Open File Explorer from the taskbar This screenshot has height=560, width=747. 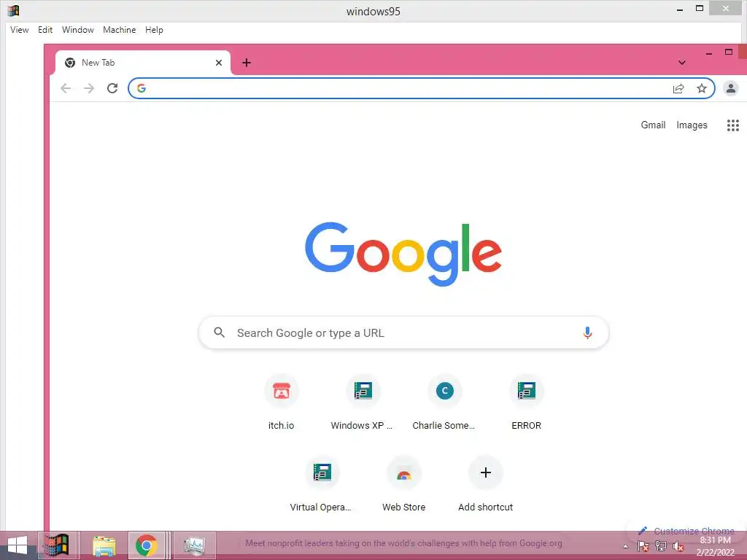pyautogui.click(x=104, y=545)
